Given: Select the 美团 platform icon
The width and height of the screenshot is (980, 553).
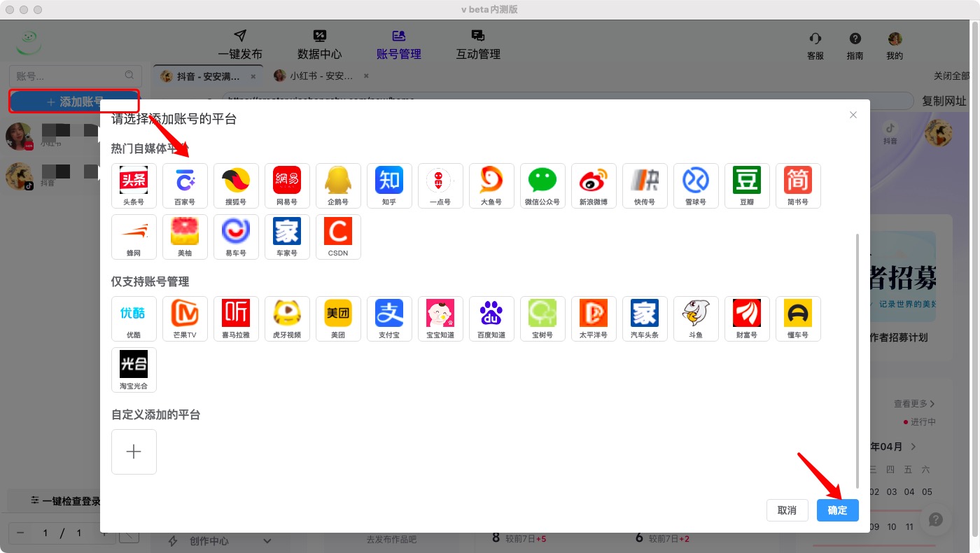Looking at the screenshot, I should click(338, 318).
